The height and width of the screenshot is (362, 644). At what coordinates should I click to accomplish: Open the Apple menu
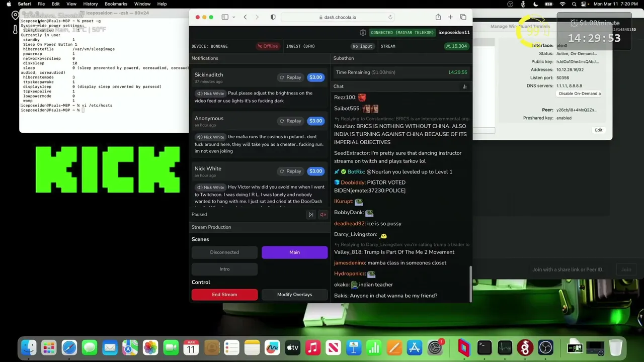tap(9, 4)
